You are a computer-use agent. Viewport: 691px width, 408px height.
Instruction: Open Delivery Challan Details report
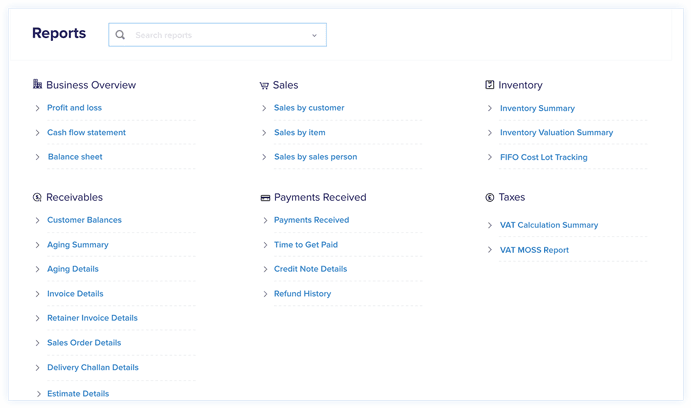click(93, 367)
